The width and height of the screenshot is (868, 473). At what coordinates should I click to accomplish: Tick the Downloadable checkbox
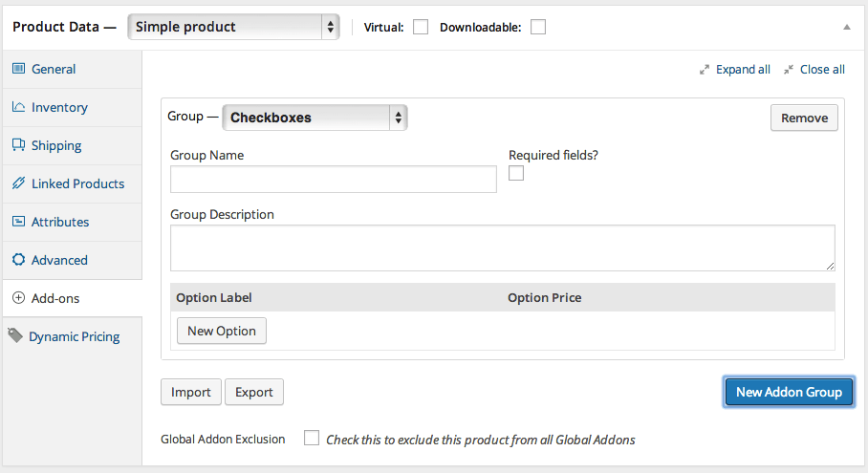point(538,28)
